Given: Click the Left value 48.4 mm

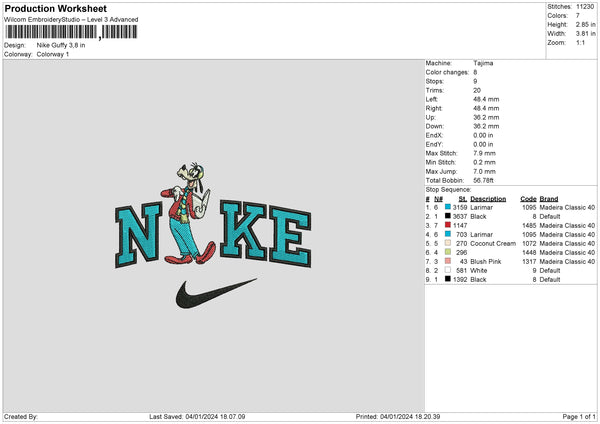Looking at the screenshot, I should click(486, 99).
